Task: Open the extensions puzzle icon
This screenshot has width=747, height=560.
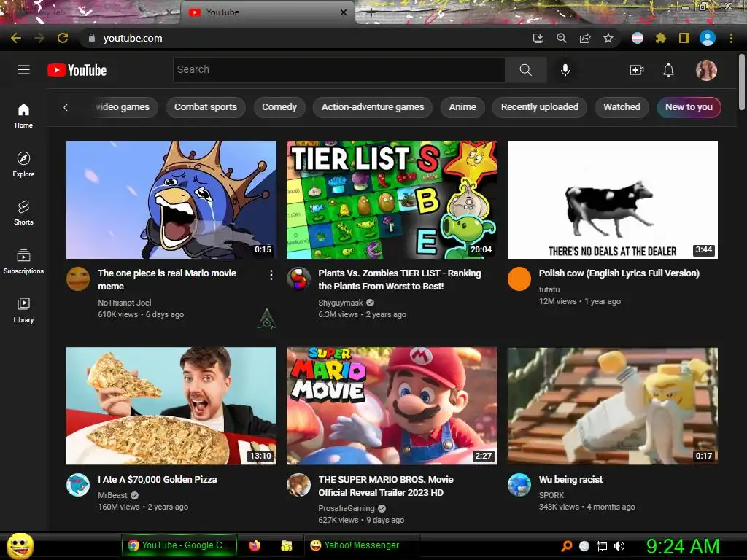Action: [x=660, y=38]
